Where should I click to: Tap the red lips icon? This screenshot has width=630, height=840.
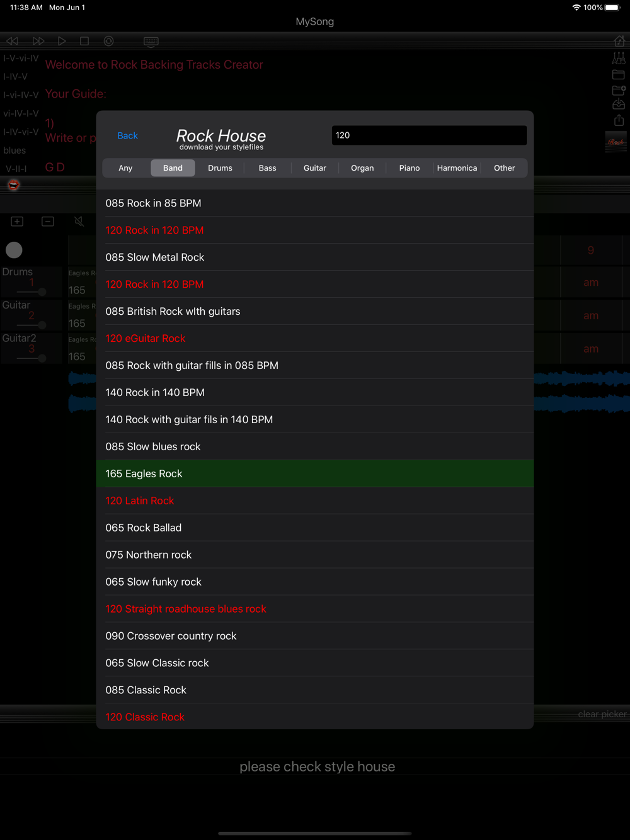coord(14,184)
